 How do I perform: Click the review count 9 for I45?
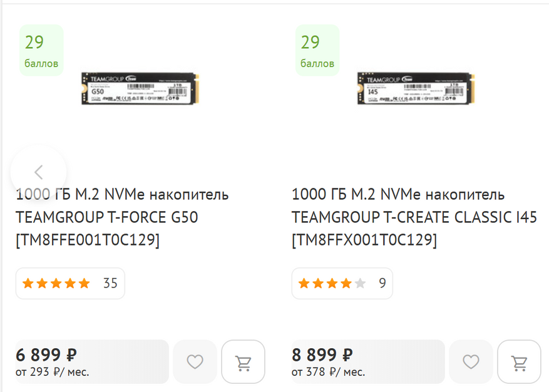click(382, 284)
